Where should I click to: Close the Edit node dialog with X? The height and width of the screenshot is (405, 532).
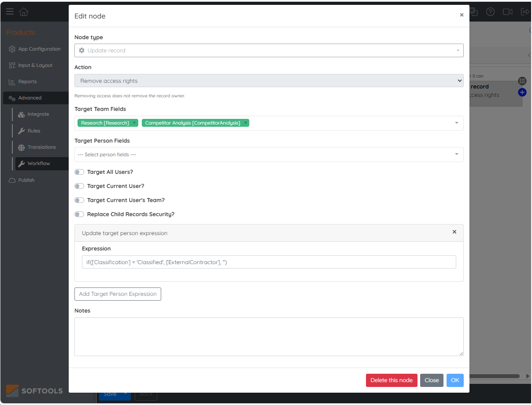(462, 15)
